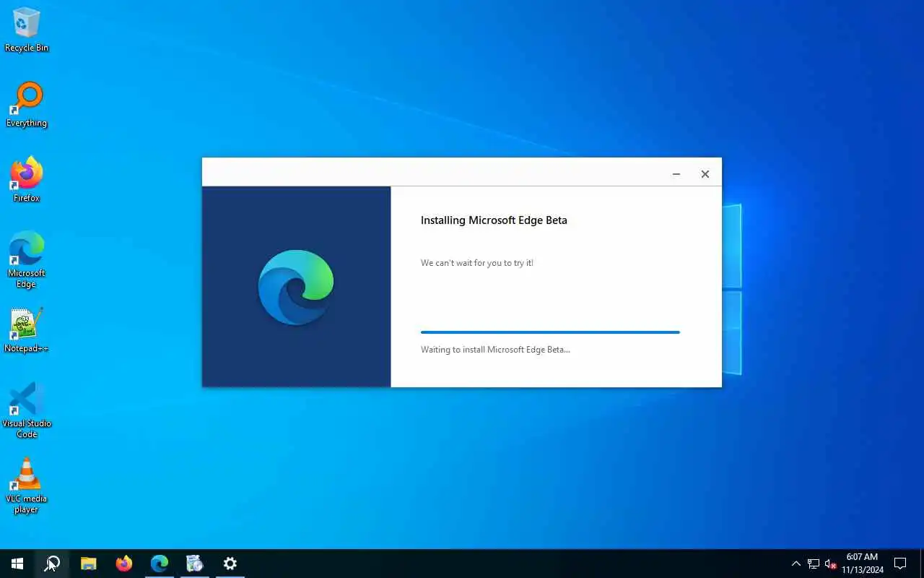Select the Microsoft Edge desktop shortcut
The height and width of the screenshot is (578, 924).
click(x=27, y=260)
